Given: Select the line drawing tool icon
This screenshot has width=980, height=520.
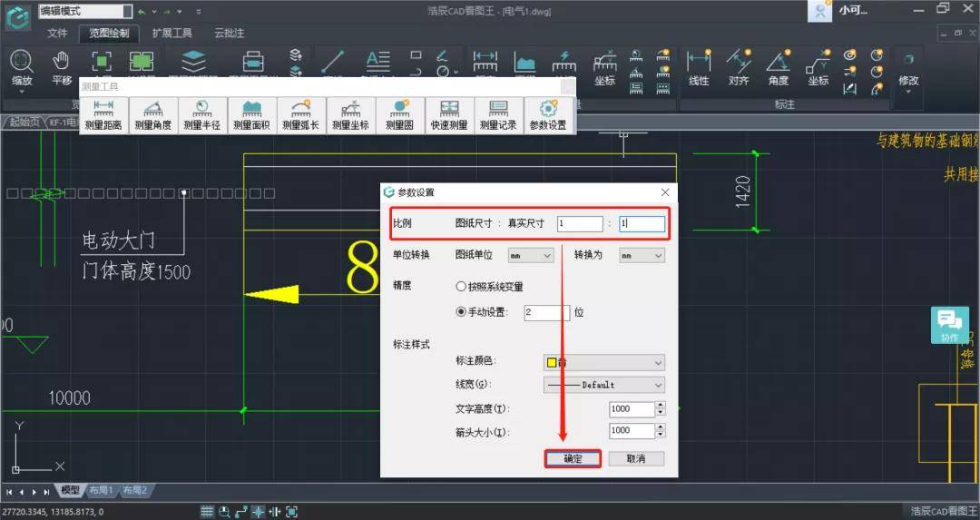Looking at the screenshot, I should click(332, 62).
